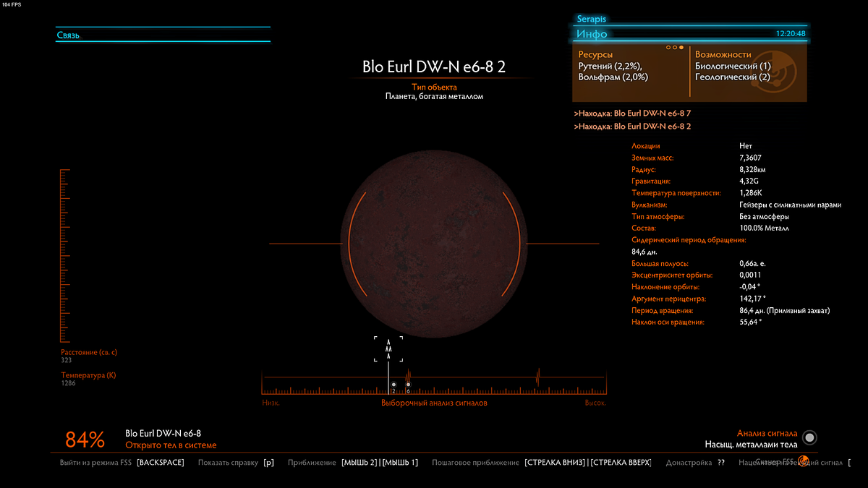Click the surface temperature value 1,286K
The width and height of the screenshot is (868, 488).
pos(750,193)
